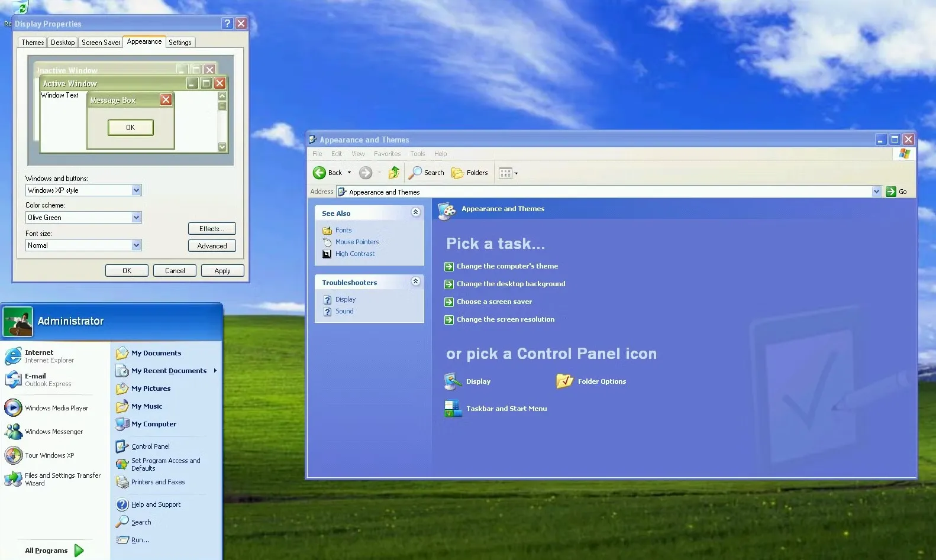Click the Advanced button
This screenshot has height=560, width=936.
click(212, 246)
